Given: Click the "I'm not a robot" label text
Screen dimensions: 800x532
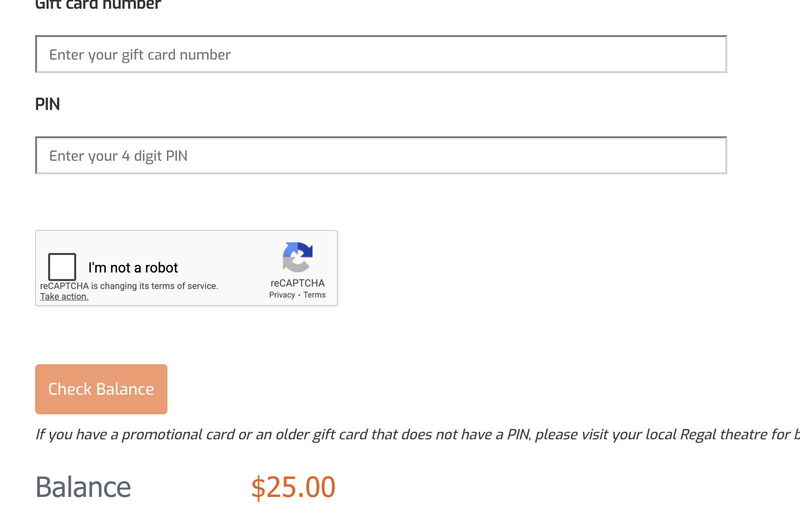Looking at the screenshot, I should click(x=133, y=268).
